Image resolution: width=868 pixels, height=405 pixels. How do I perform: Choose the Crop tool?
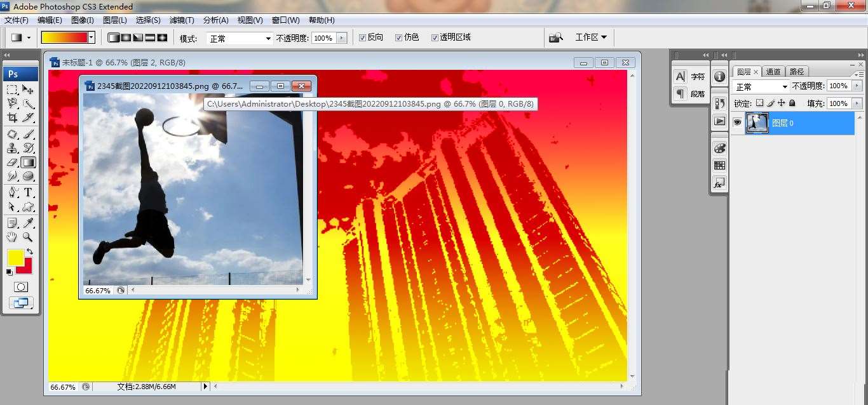[13, 118]
